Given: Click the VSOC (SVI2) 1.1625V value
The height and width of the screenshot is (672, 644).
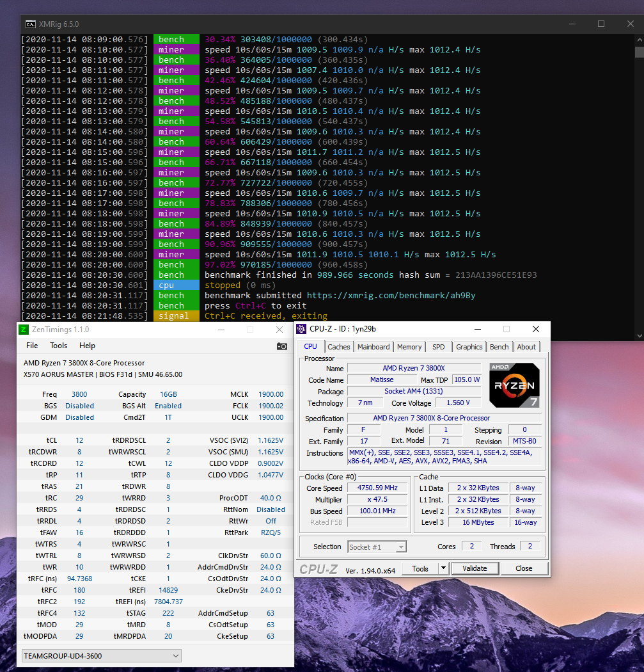Looking at the screenshot, I should click(x=271, y=440).
